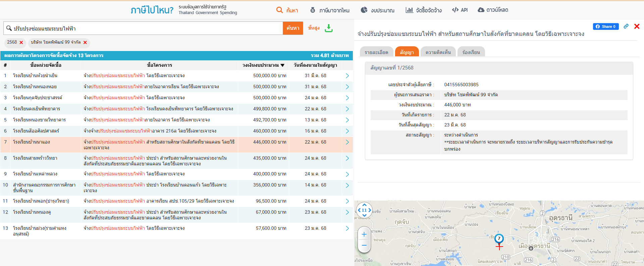This screenshot has height=266, width=644.
Task: Open the ความคิดเห็น tab
Action: [x=438, y=52]
